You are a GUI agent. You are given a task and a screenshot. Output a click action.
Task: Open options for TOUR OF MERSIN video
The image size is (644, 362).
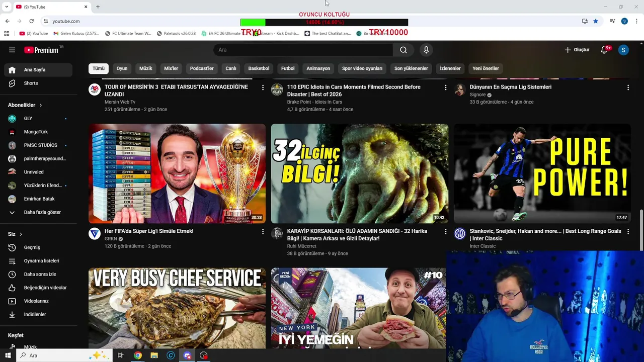pos(263,87)
